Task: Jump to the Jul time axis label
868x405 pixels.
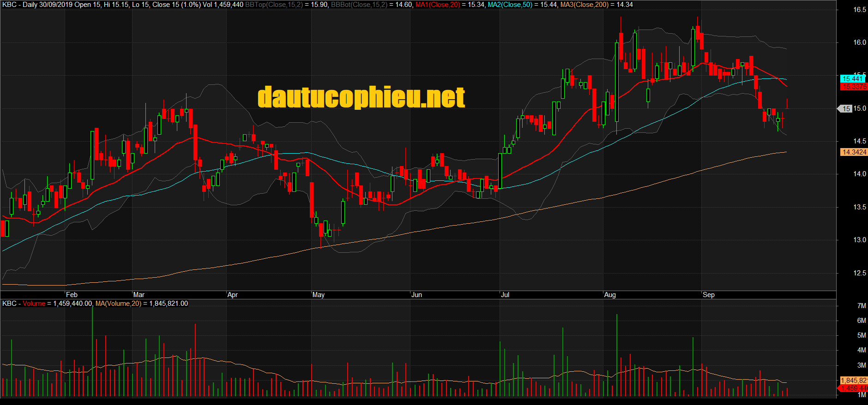Action: pyautogui.click(x=505, y=295)
